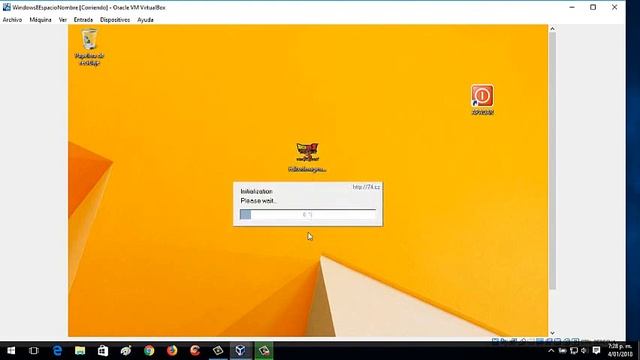Open the taskbar clock and date

[x=620, y=351]
